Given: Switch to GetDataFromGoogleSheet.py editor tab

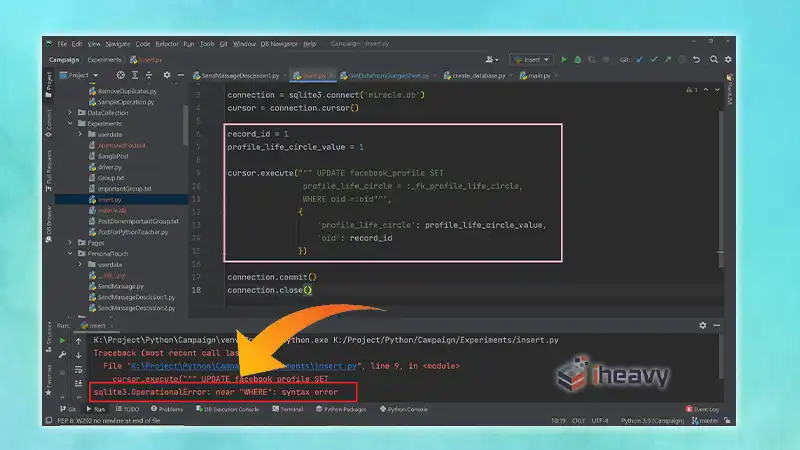Looking at the screenshot, I should [388, 76].
